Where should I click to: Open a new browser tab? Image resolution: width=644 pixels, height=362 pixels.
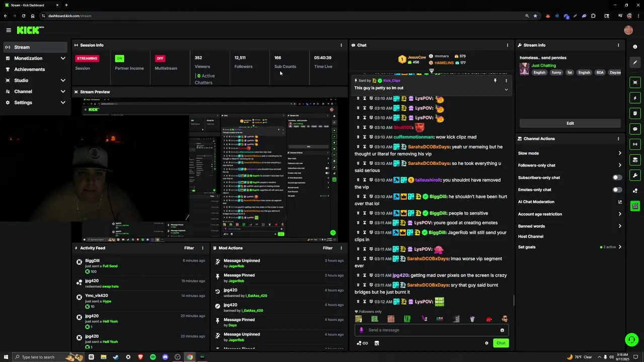pos(66,5)
